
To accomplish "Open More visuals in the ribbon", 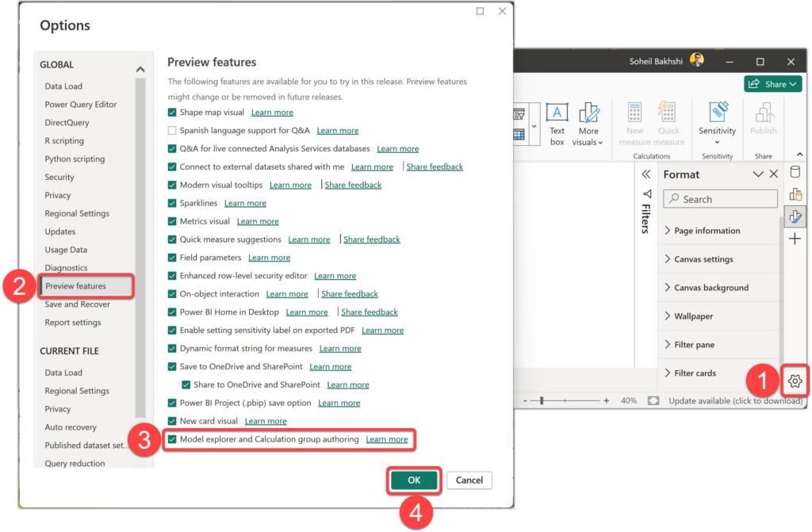I will coord(588,124).
